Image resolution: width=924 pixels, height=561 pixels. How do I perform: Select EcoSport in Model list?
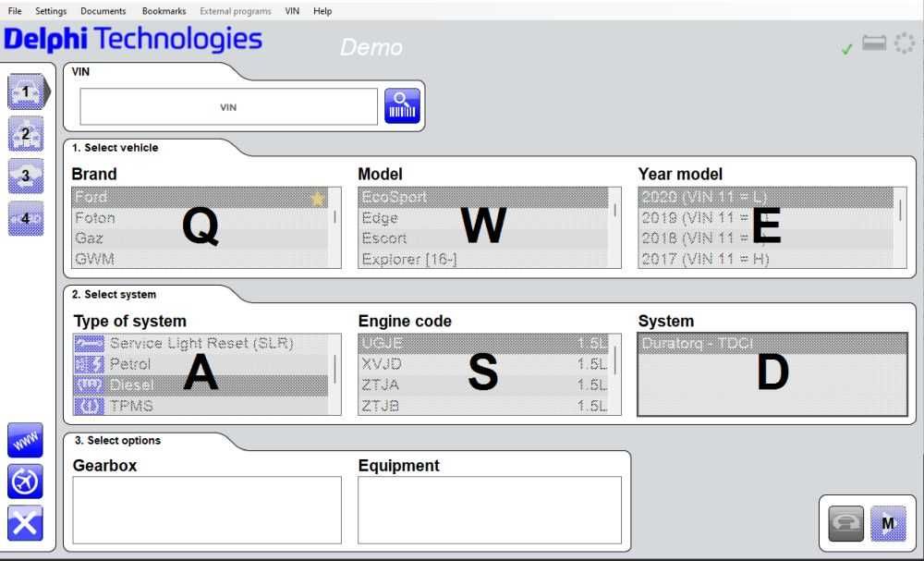[483, 198]
